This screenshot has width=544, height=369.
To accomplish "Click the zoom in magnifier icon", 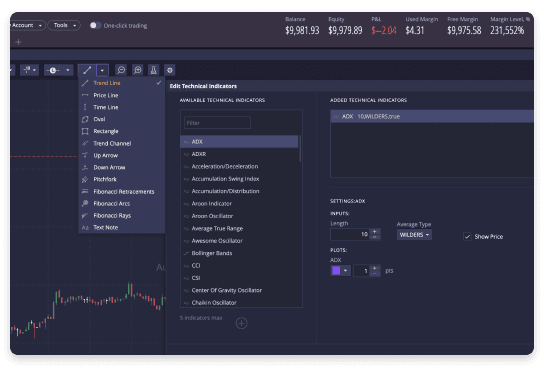I will [138, 70].
